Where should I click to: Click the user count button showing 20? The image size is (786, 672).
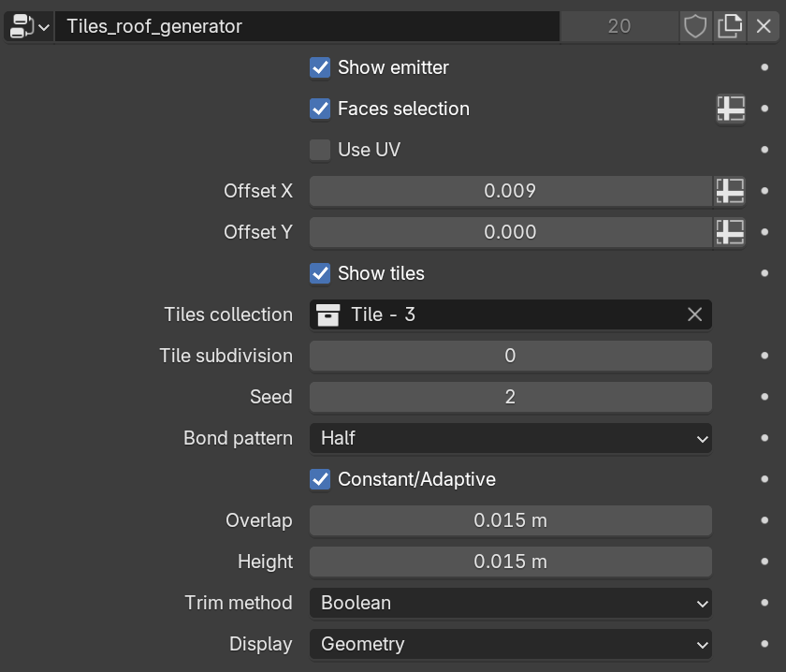pos(619,26)
